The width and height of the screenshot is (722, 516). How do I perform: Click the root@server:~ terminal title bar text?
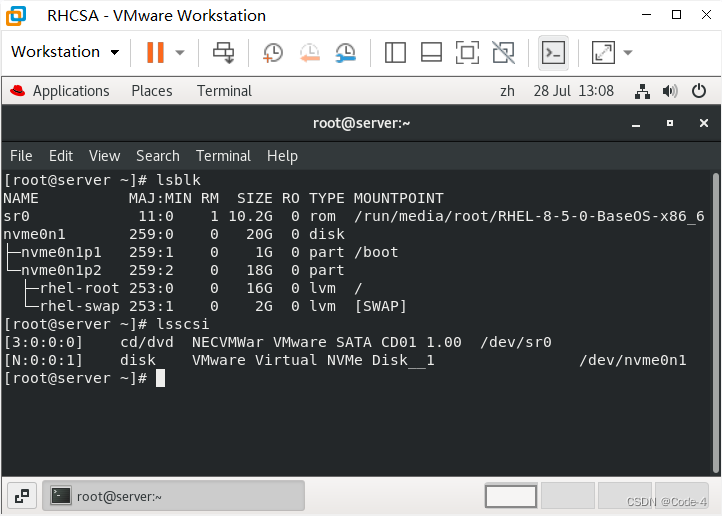pyautogui.click(x=361, y=123)
